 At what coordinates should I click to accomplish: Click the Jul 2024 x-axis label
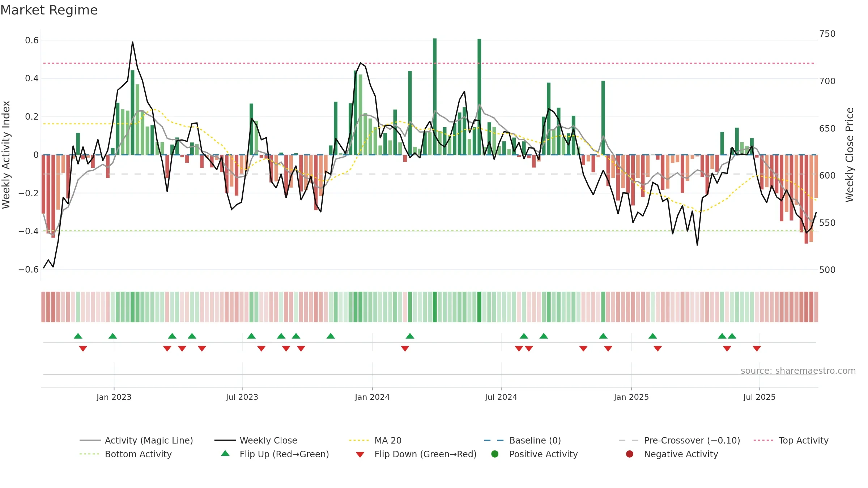tap(501, 397)
